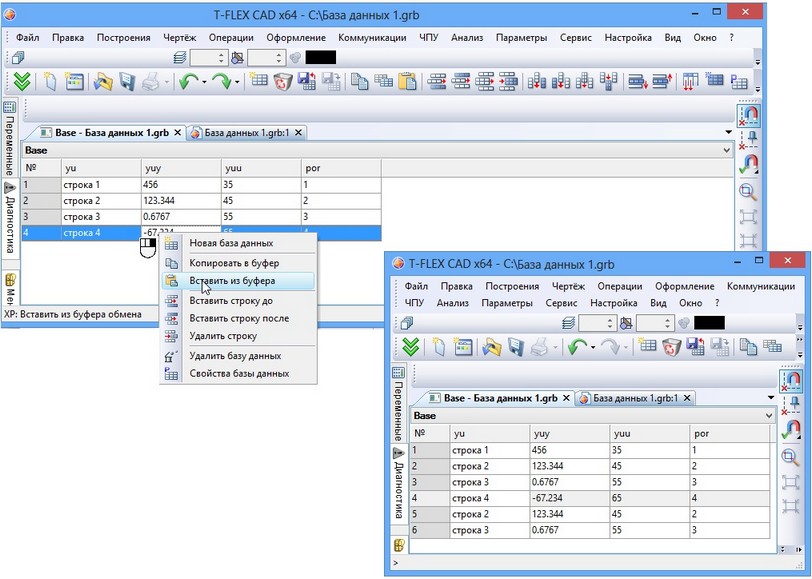The image size is (812, 579).
Task: Open the redo history dropdown arrow in the upper window
Action: [x=237, y=82]
